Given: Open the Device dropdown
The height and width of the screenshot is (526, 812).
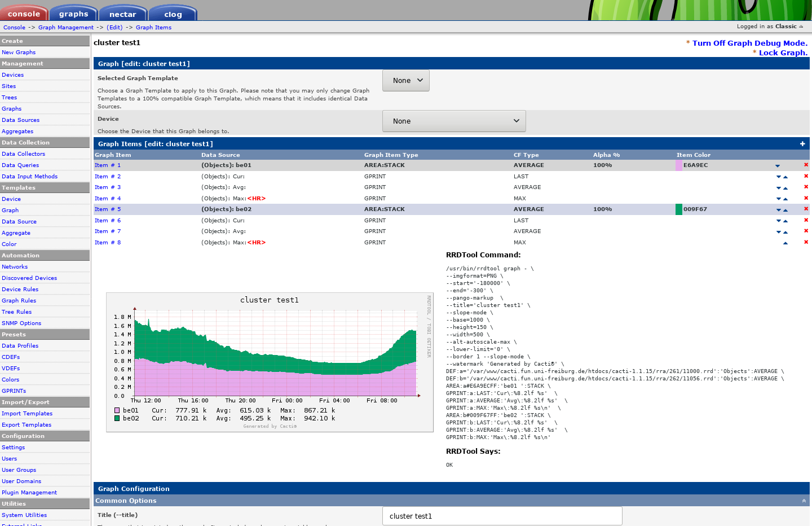Looking at the screenshot, I should coord(453,121).
